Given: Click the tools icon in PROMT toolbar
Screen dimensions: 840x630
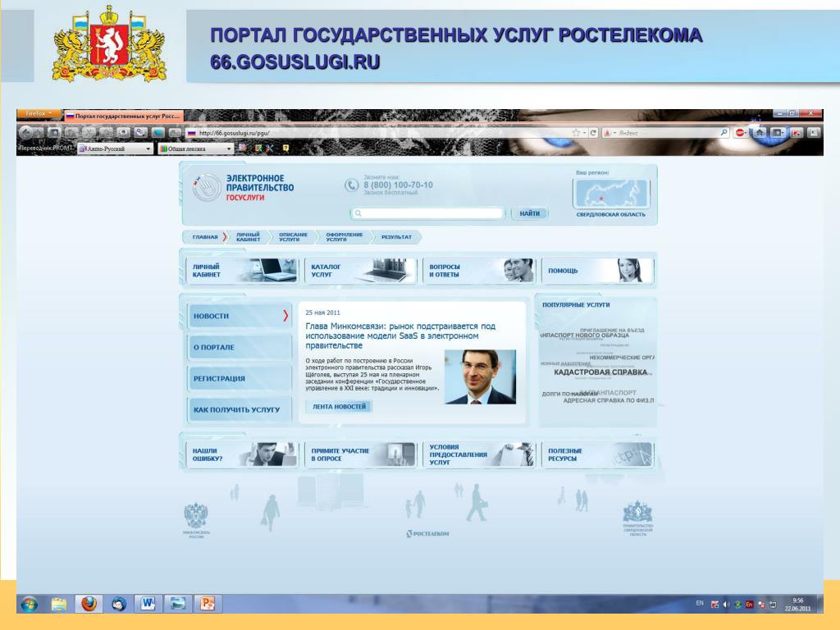Looking at the screenshot, I should 269,148.
